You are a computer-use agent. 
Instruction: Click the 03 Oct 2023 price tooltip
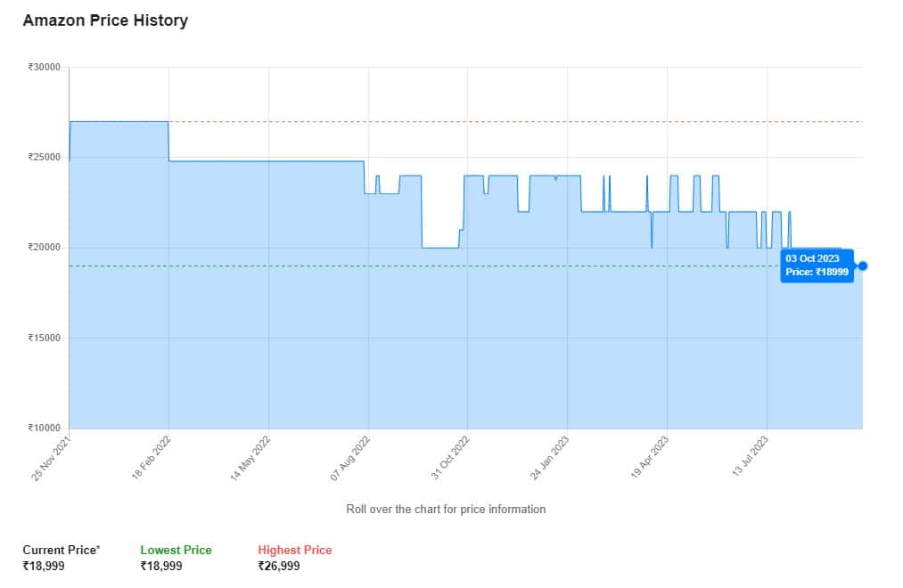[817, 265]
